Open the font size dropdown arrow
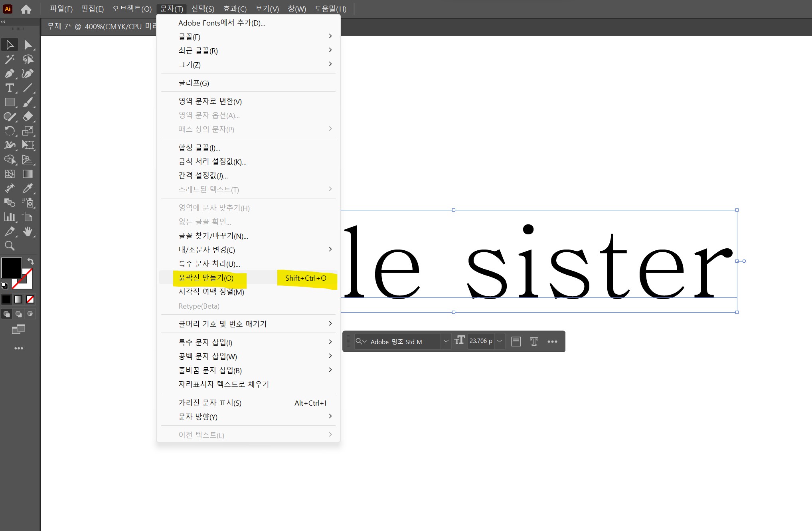Screen dimensions: 812x531 [500, 341]
